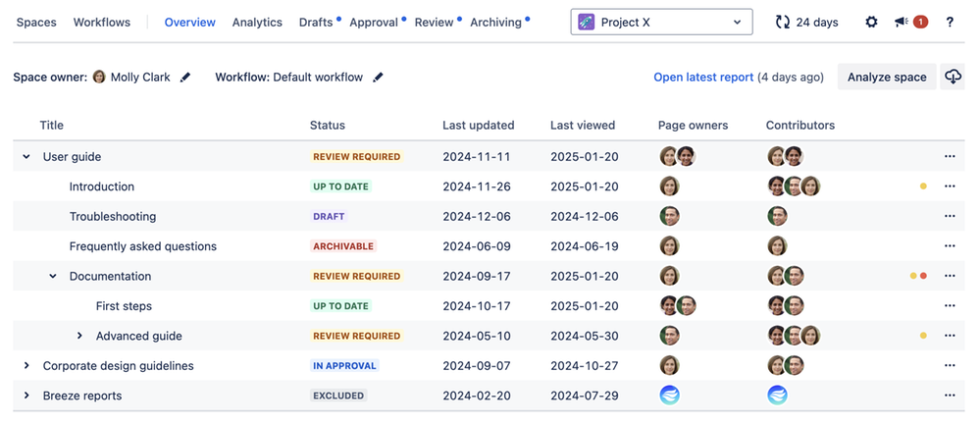Click the Page owners column header
980x424 pixels.
point(694,125)
